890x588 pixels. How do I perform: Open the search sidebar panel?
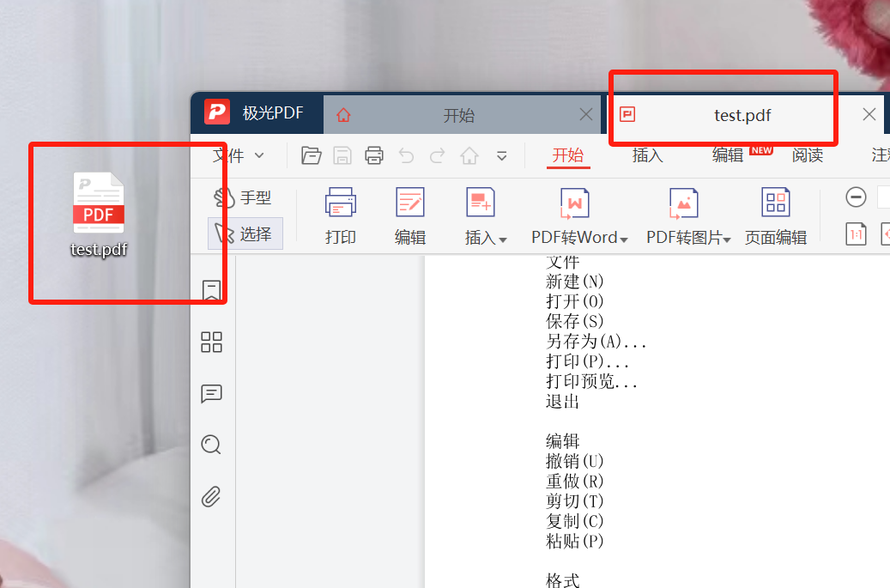pyautogui.click(x=211, y=445)
